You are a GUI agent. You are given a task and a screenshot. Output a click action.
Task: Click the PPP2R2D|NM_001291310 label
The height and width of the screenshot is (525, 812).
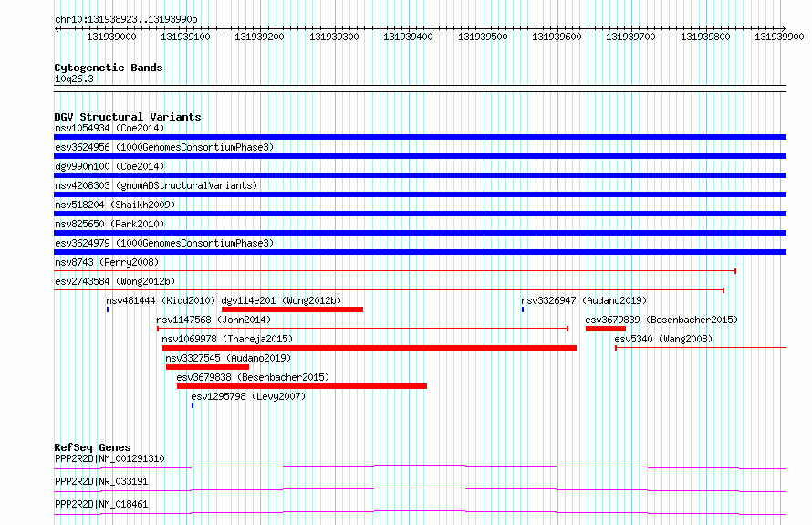click(x=109, y=458)
